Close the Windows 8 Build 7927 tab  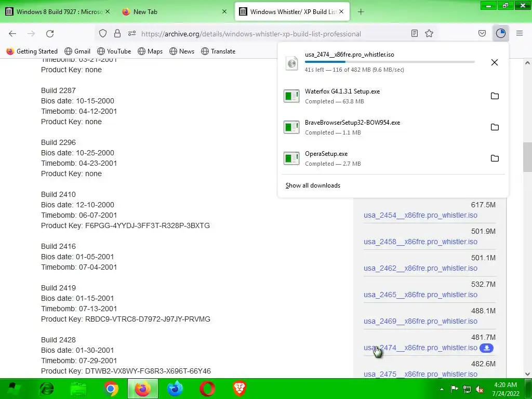point(107,12)
